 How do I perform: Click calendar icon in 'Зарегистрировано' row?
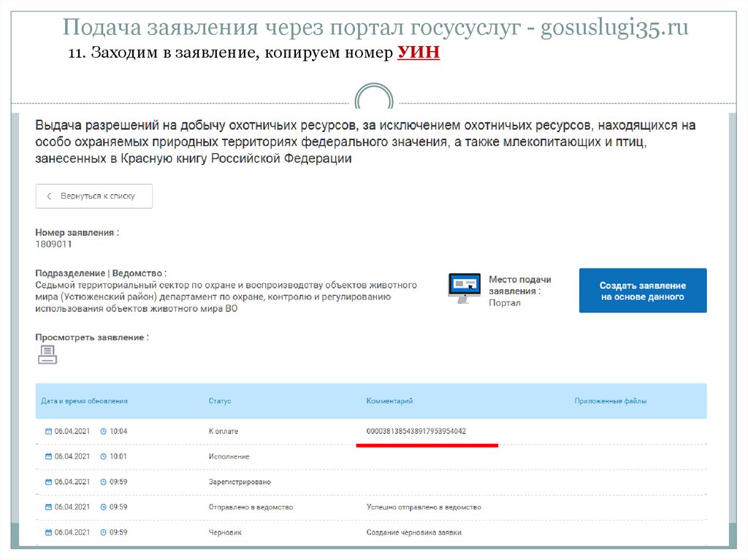point(48,482)
